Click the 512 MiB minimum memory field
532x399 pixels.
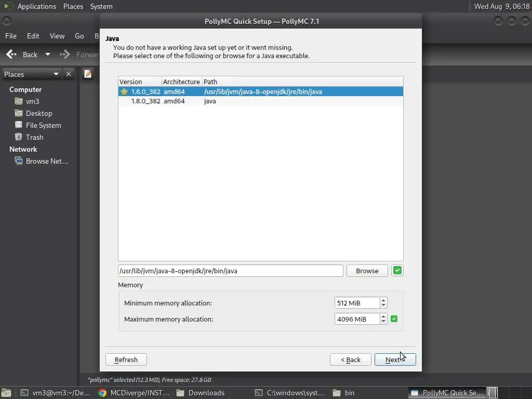coord(357,303)
